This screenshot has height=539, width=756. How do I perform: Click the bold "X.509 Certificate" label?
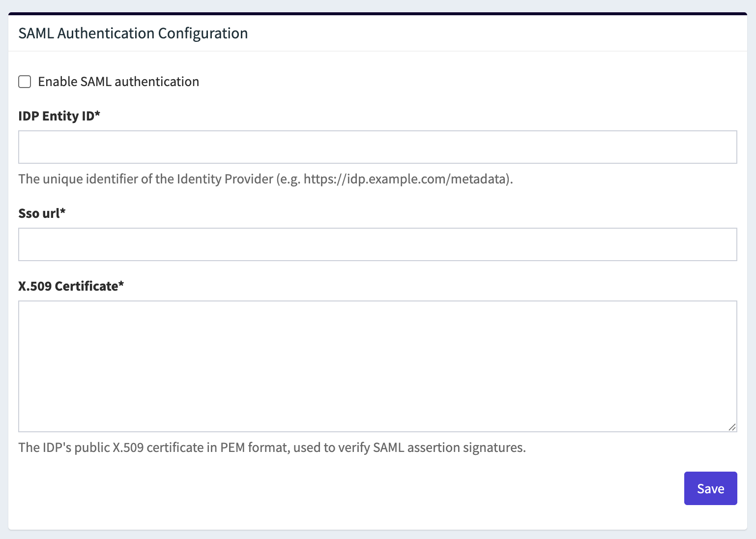click(68, 286)
